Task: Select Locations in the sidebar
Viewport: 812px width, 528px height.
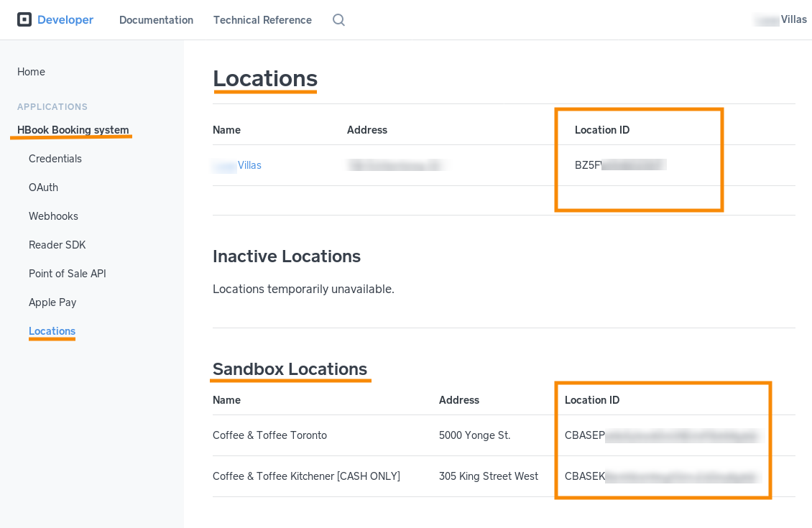Action: point(52,331)
